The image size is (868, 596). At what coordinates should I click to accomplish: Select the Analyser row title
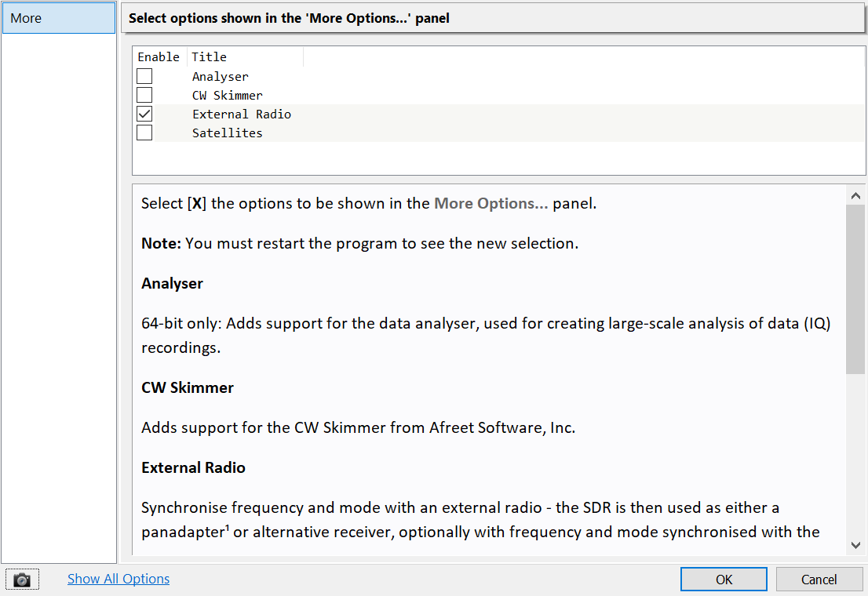click(220, 76)
